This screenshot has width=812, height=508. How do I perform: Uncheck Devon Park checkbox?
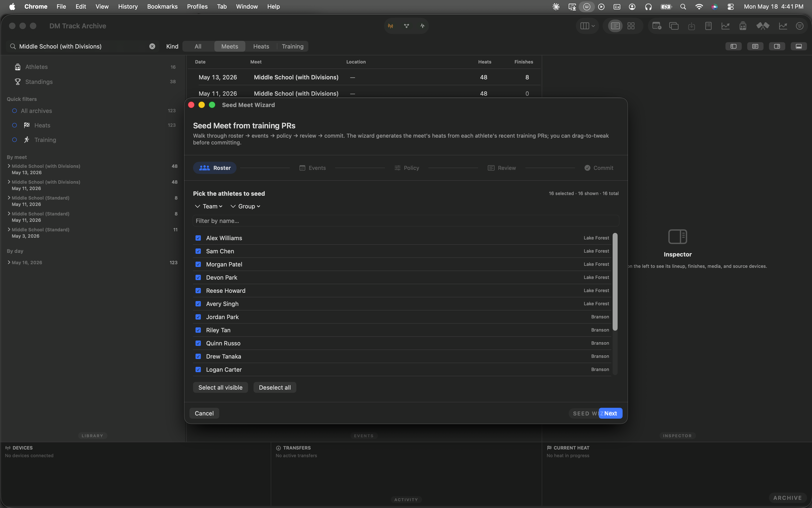[x=198, y=278]
